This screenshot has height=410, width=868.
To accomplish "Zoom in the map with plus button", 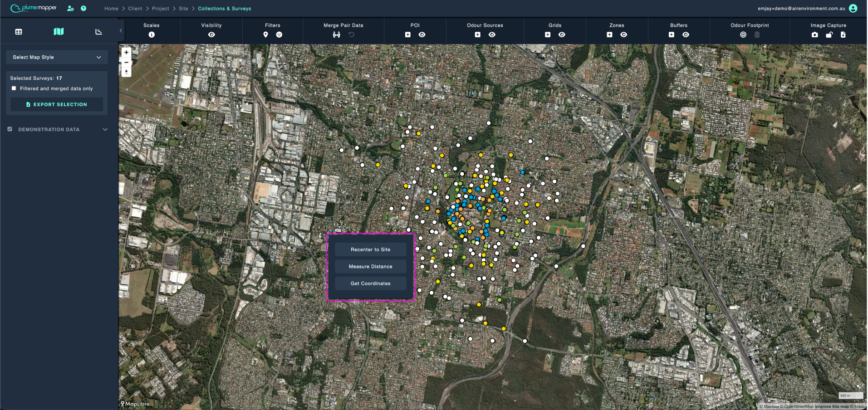I will [127, 52].
